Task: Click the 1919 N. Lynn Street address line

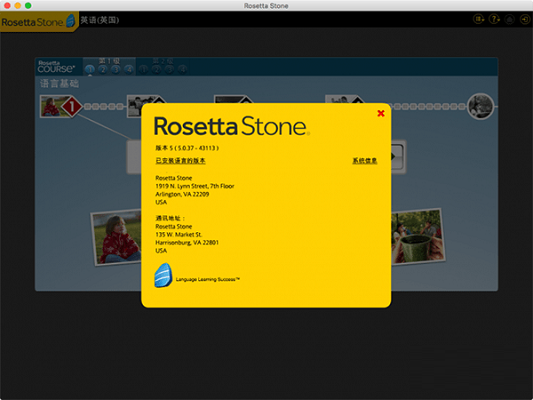Action: click(x=195, y=186)
